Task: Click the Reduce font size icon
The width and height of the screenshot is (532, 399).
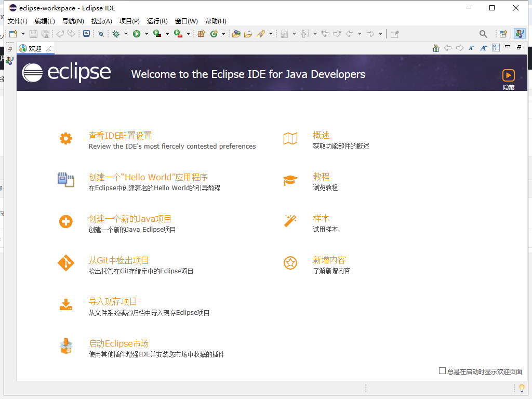Action: 471,48
